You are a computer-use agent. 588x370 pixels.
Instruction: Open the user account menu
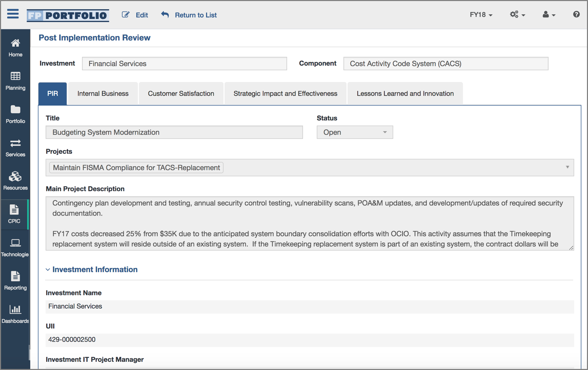(549, 15)
